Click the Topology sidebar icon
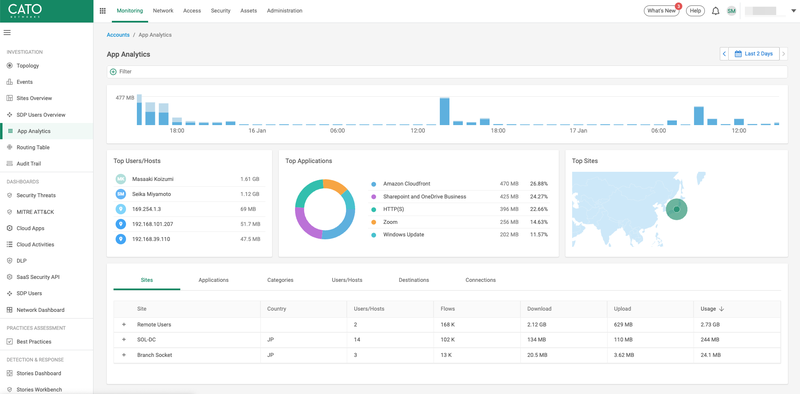 (x=10, y=66)
